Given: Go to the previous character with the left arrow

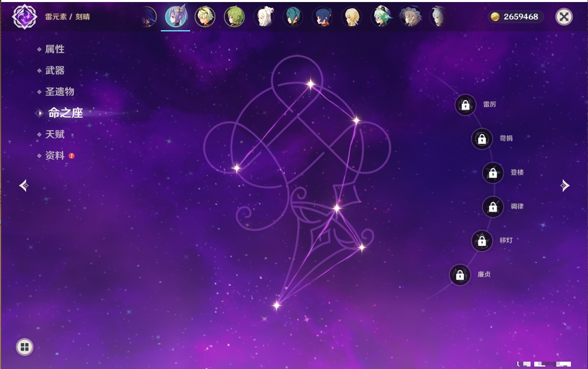Looking at the screenshot, I should point(24,186).
